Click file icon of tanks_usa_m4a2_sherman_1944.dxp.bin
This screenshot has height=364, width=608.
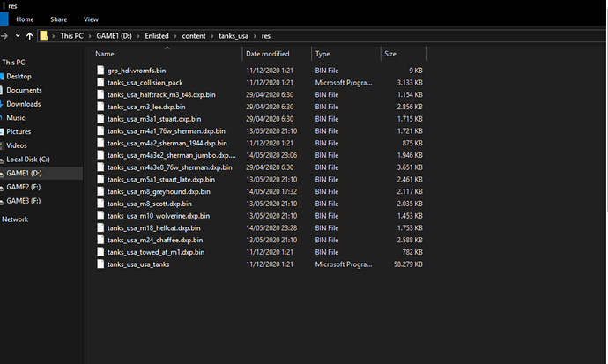tap(100, 143)
